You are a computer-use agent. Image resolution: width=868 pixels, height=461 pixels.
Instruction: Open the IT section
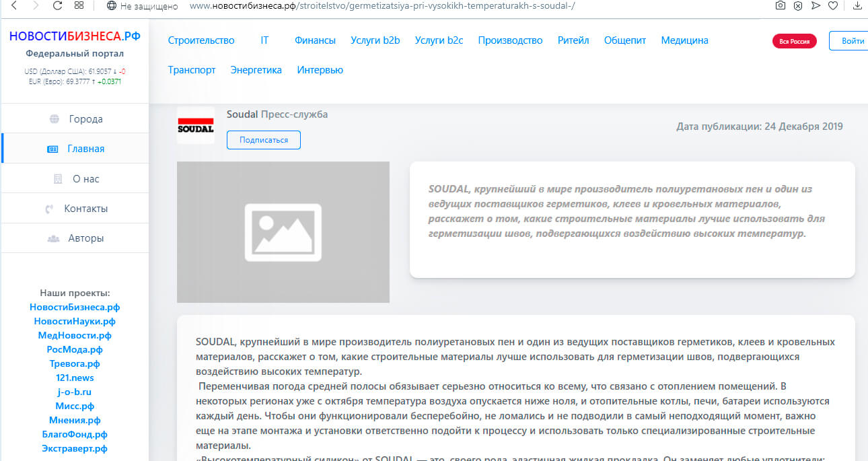(x=264, y=40)
